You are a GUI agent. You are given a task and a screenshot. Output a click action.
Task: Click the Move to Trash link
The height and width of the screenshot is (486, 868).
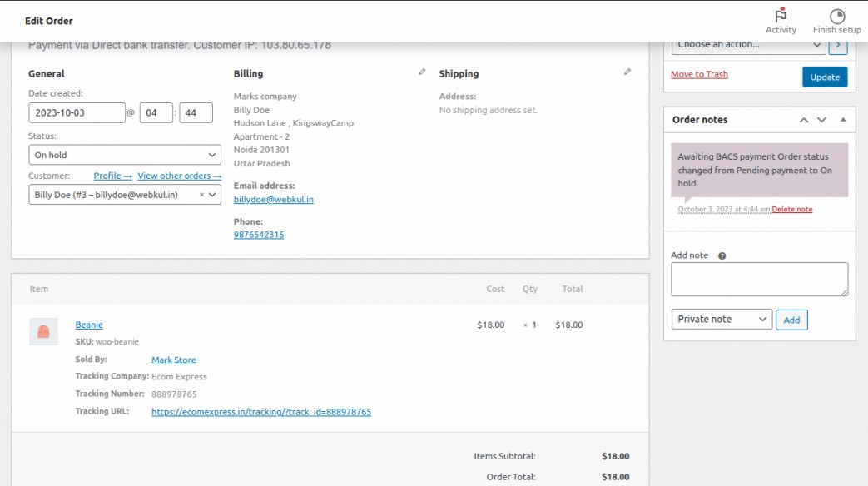point(699,74)
